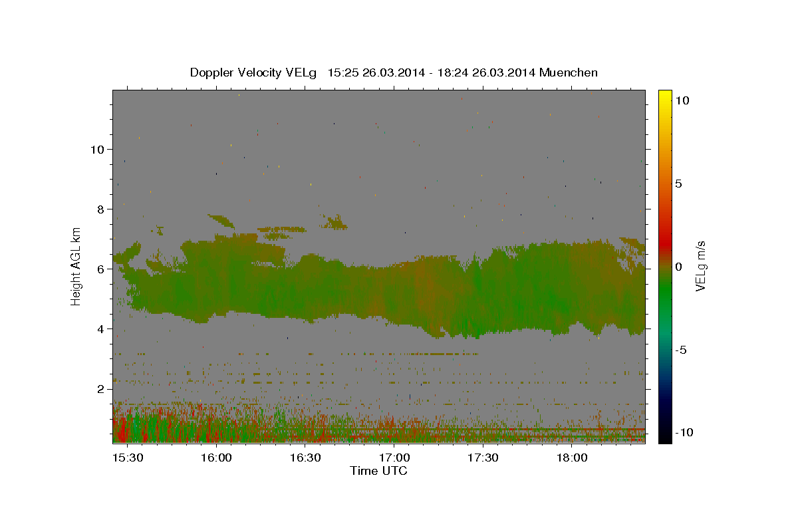This screenshot has height=532, width=798.
Task: Click the 'Muenchen' location in the title
Action: pos(569,72)
